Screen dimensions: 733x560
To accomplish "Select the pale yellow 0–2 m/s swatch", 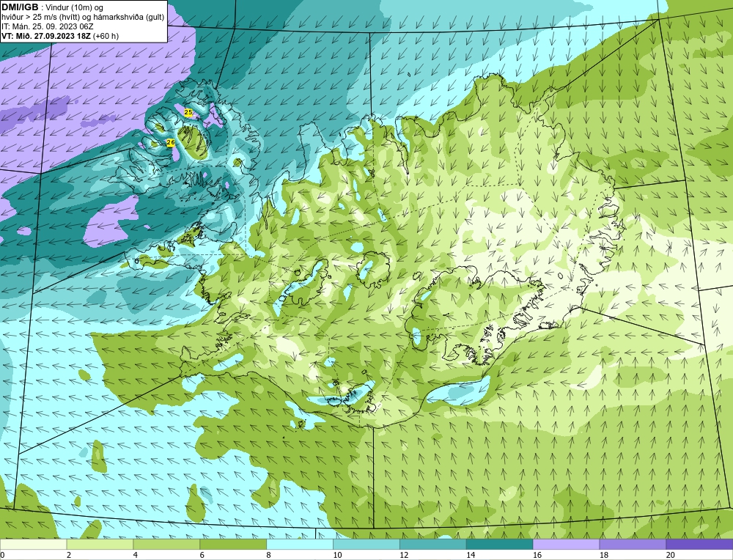I will click(33, 544).
